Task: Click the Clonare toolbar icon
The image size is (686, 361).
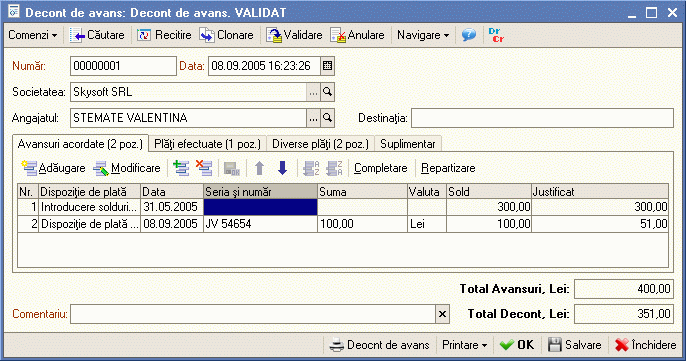Action: point(207,35)
